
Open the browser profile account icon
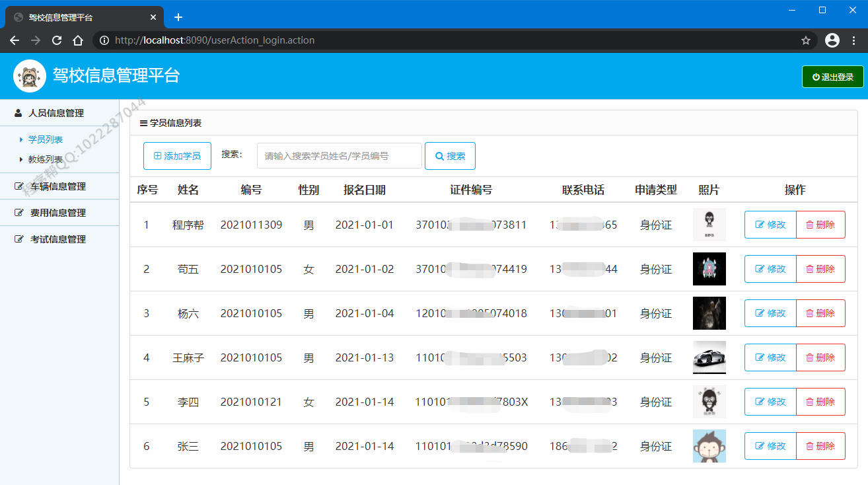[x=832, y=40]
